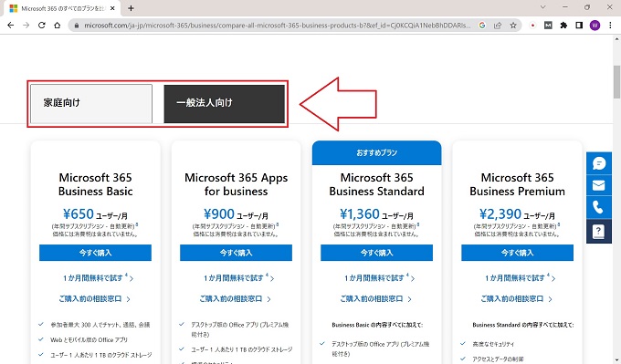Open pre-purchase consultation for Business Standard
Screen dimensions: 621x364
click(375, 298)
